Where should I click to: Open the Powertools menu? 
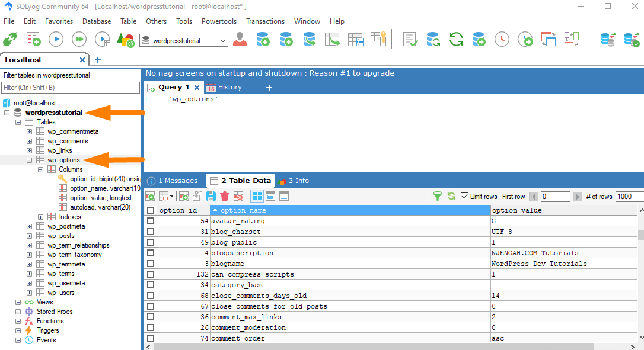point(219,21)
